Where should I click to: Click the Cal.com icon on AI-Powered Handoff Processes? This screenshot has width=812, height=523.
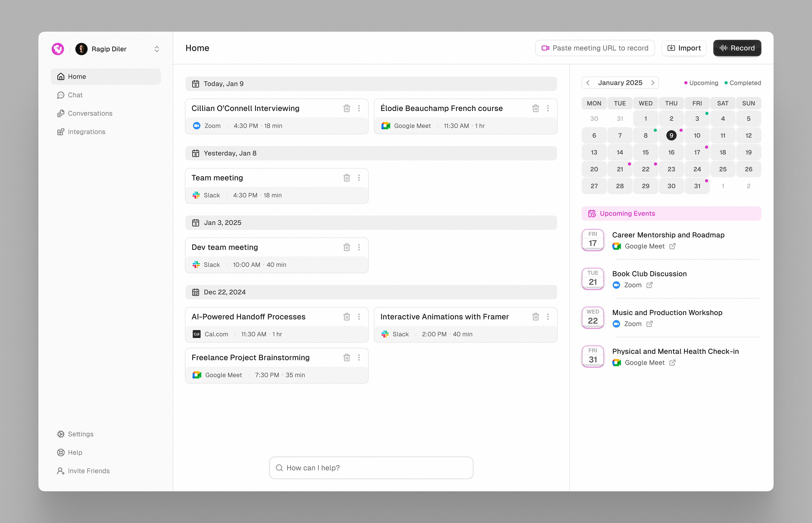coord(196,334)
